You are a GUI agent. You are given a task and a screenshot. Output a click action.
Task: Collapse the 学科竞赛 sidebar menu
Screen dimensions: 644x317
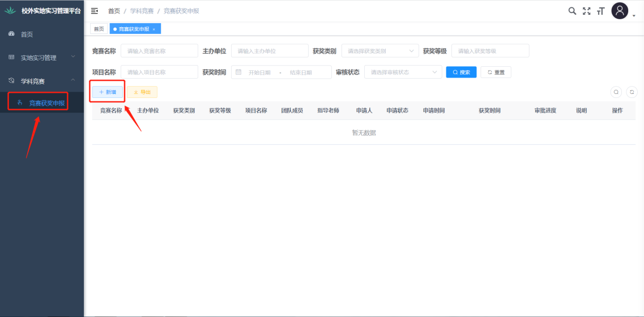[42, 81]
